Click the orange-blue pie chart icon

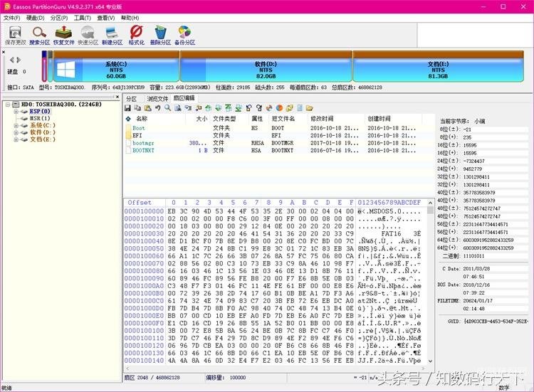(x=279, y=108)
